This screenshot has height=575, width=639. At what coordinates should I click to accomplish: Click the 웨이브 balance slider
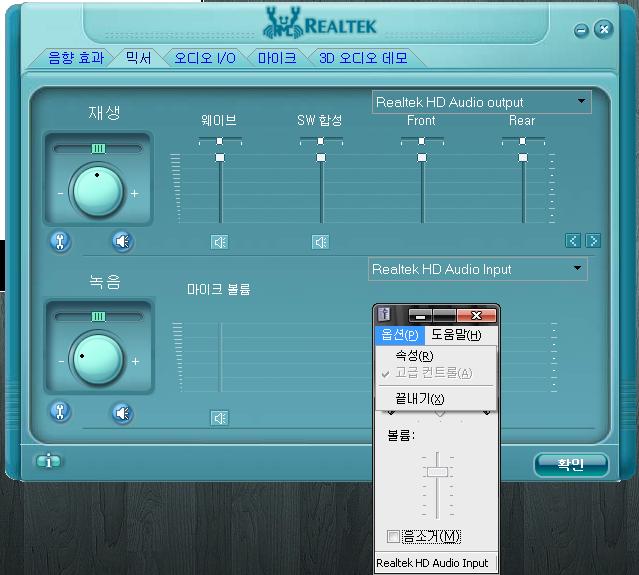pyautogui.click(x=220, y=141)
